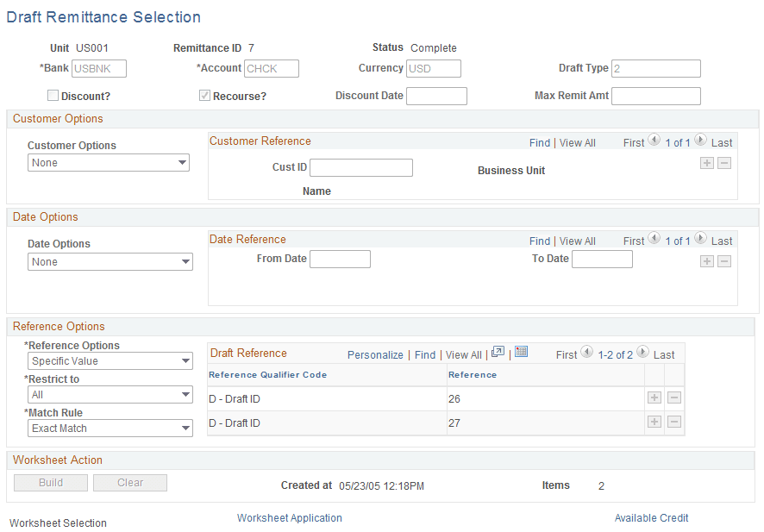Click the Build button
Image resolution: width=764 pixels, height=532 pixels.
point(50,482)
